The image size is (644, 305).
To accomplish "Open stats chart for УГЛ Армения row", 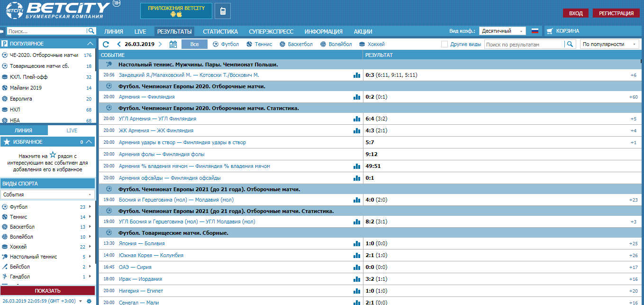I will pyautogui.click(x=357, y=119).
